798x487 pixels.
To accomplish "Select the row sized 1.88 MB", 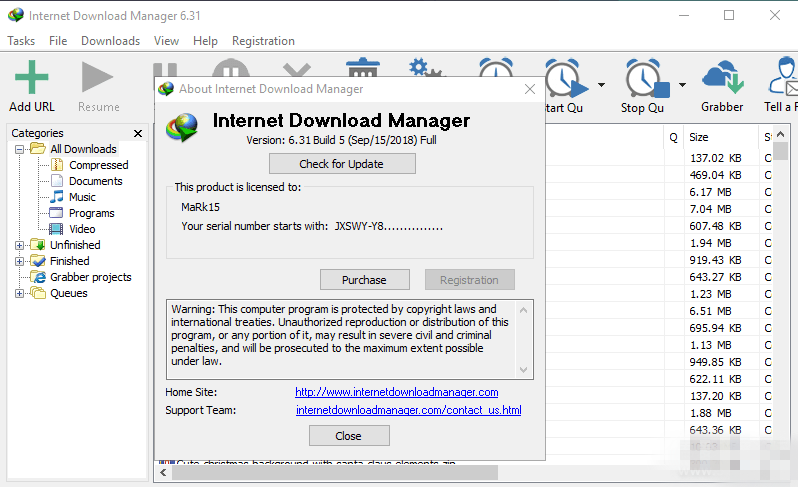I will (710, 413).
